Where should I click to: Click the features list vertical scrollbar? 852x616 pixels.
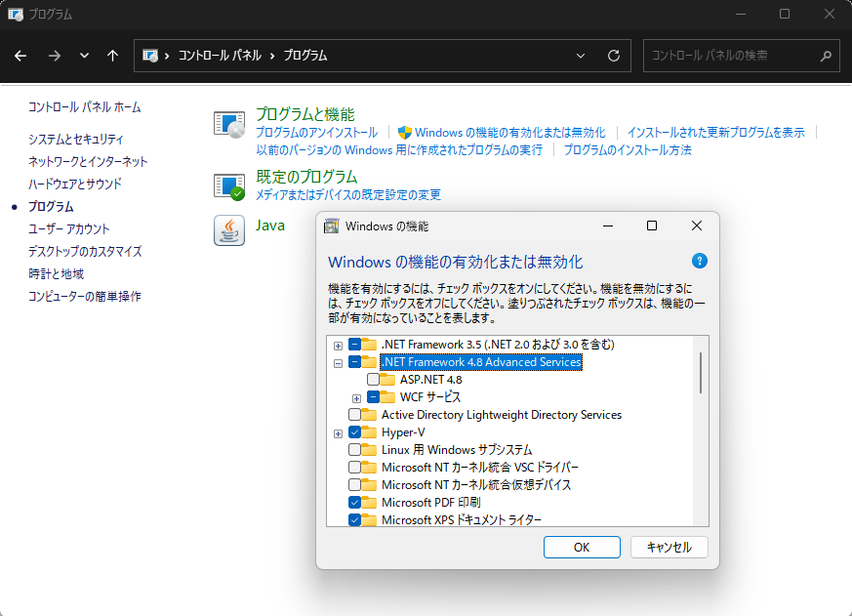pyautogui.click(x=701, y=372)
